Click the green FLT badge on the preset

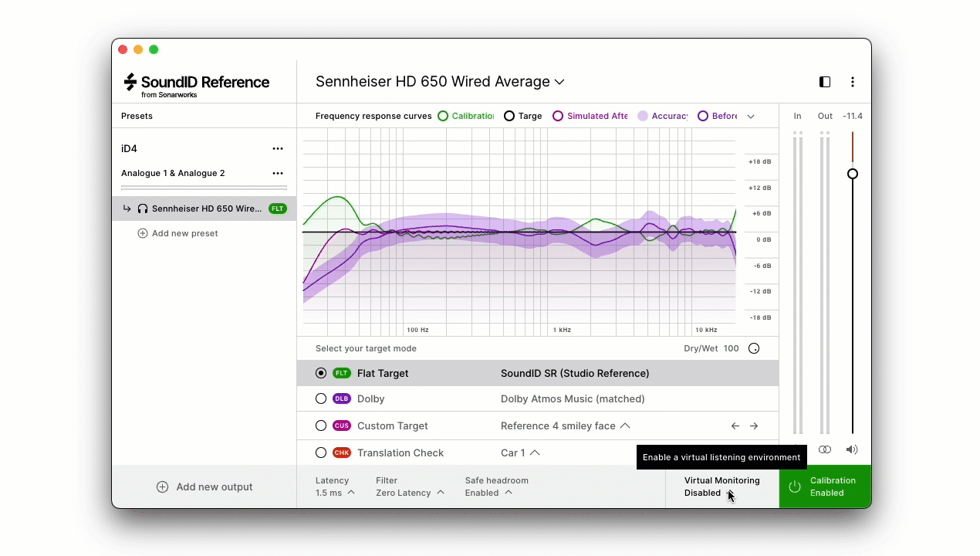[x=278, y=208]
